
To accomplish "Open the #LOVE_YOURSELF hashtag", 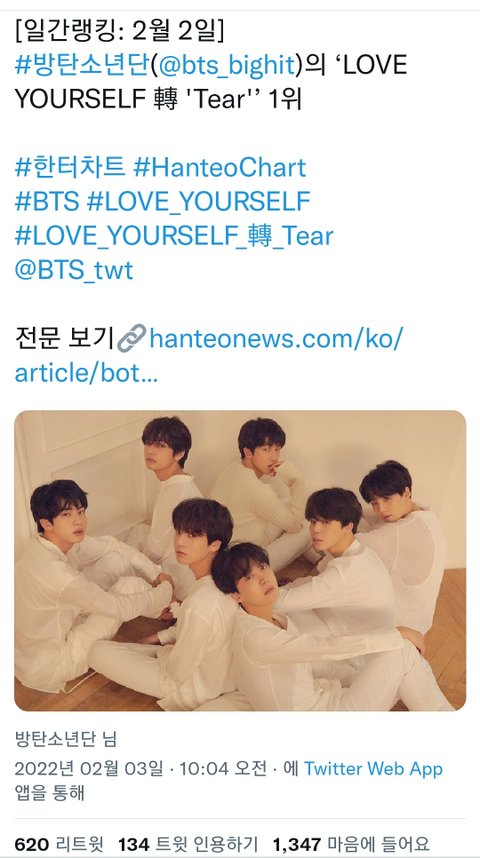I will coord(199,202).
